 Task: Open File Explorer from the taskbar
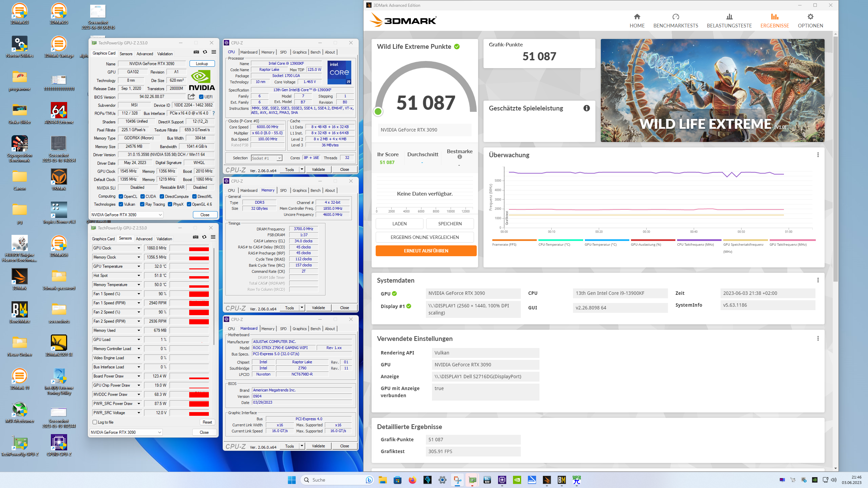[x=382, y=480]
